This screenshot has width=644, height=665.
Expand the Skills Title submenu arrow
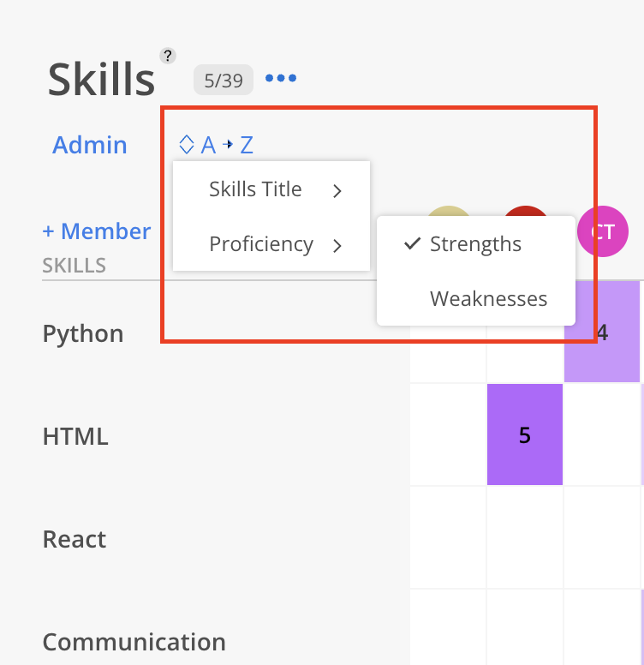tap(337, 191)
